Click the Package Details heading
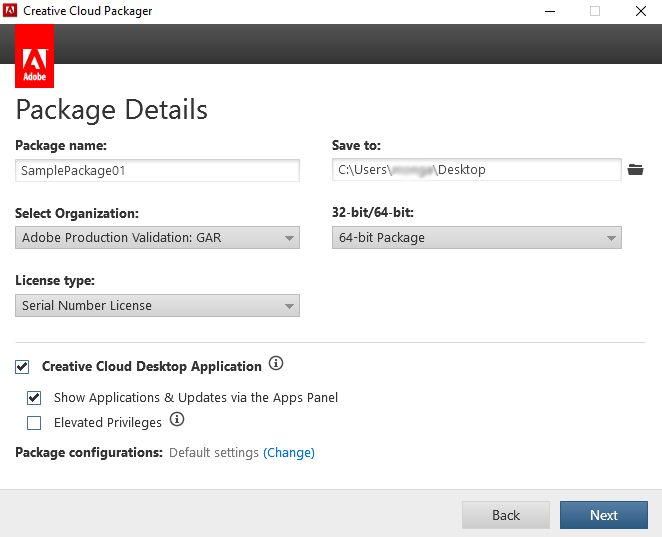The image size is (662, 537). 111,110
